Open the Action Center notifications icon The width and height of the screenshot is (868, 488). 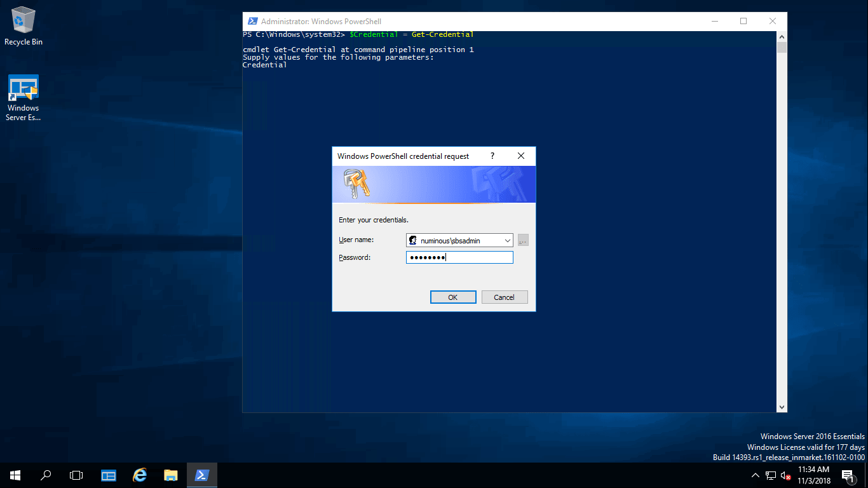(848, 475)
